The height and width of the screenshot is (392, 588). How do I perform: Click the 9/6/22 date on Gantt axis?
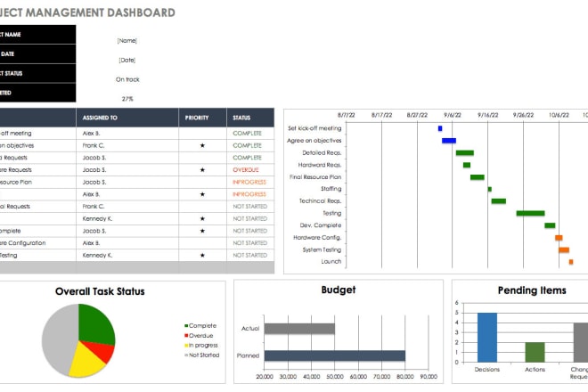click(x=453, y=115)
